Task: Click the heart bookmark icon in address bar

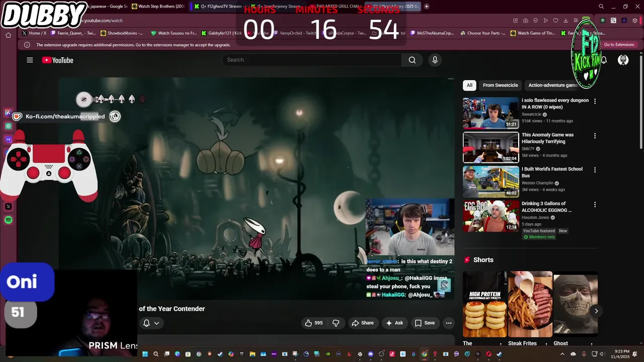Action: coord(556,21)
